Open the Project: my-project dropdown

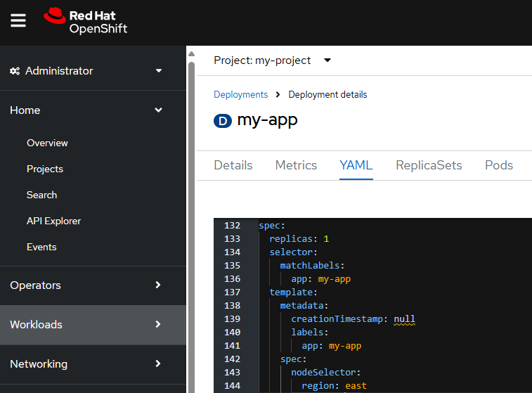(272, 60)
